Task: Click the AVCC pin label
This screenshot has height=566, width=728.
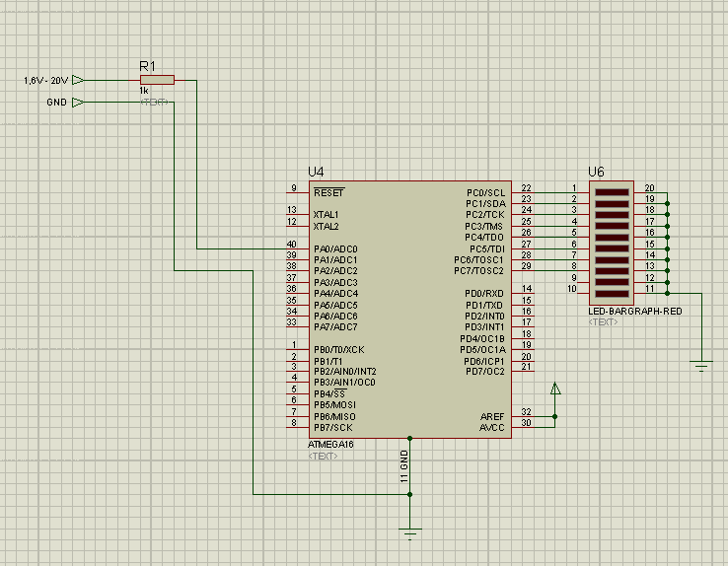Action: tap(491, 427)
